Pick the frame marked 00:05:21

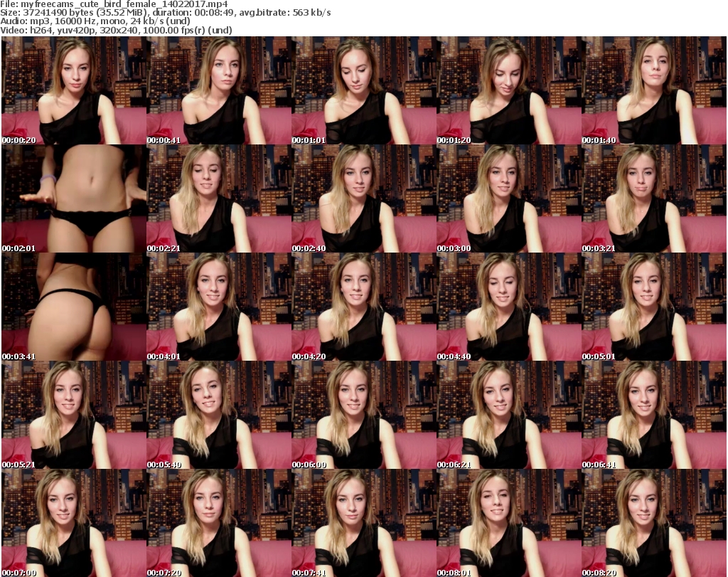pyautogui.click(x=74, y=415)
